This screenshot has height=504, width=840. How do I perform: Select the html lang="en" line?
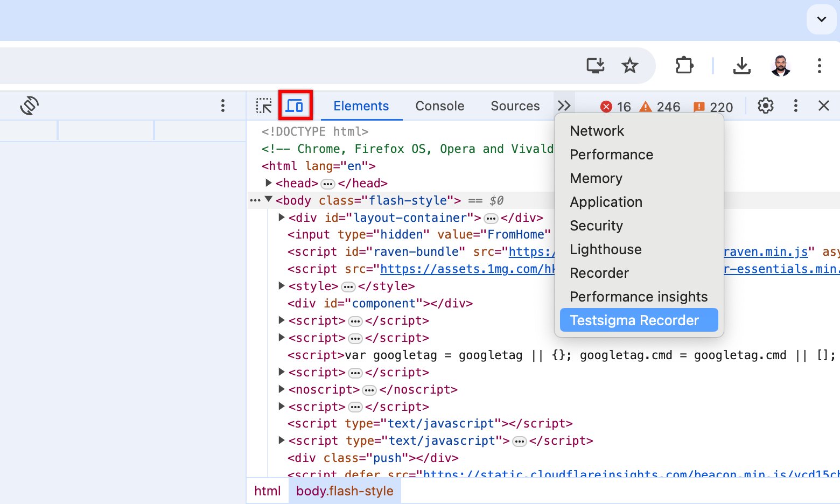coord(319,166)
